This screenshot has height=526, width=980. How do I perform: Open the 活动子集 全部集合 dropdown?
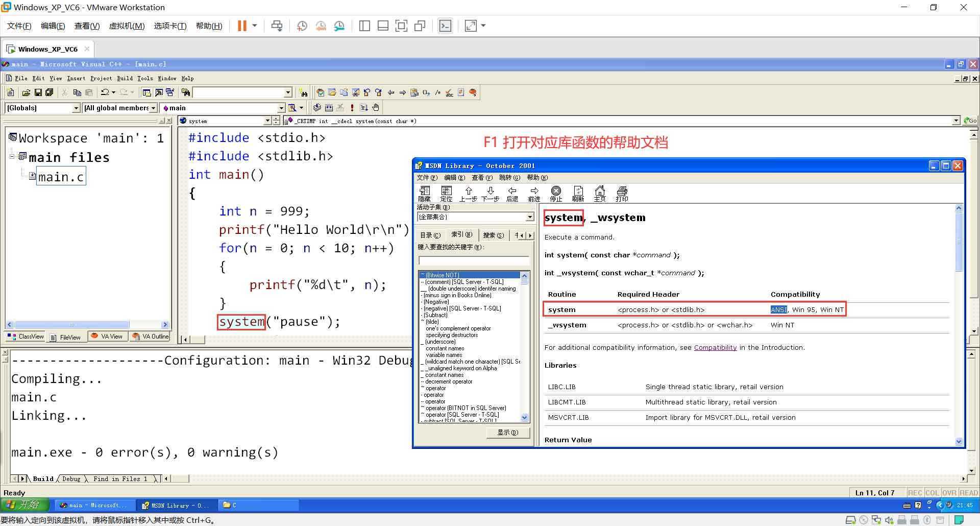(530, 217)
